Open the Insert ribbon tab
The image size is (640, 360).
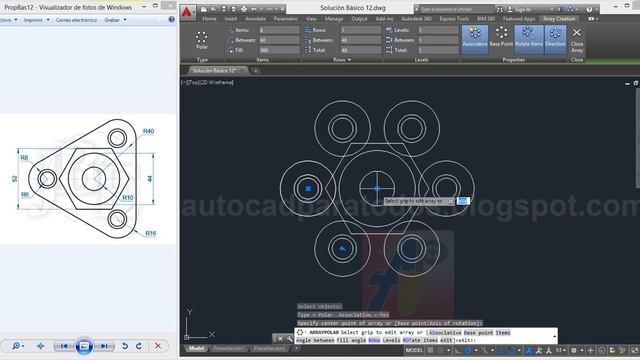pyautogui.click(x=231, y=19)
